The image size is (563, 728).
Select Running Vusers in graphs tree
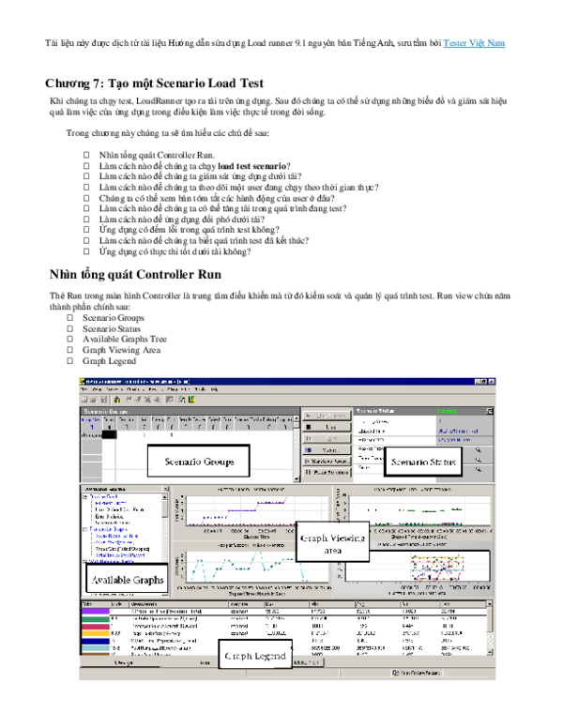tap(111, 503)
